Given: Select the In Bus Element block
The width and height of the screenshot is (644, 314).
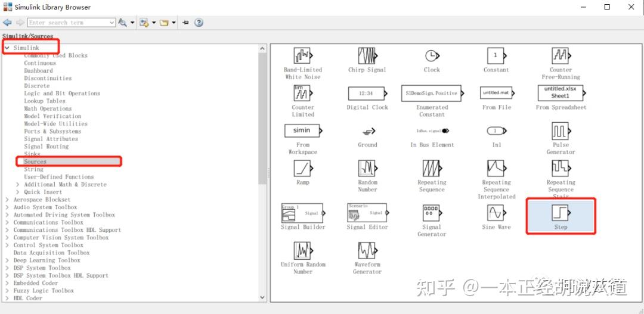Looking at the screenshot, I should click(433, 131).
